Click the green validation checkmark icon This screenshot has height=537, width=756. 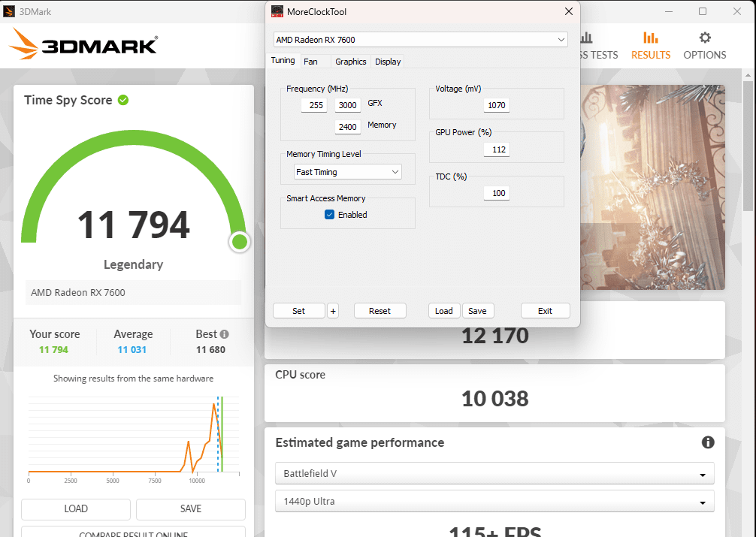pyautogui.click(x=123, y=100)
